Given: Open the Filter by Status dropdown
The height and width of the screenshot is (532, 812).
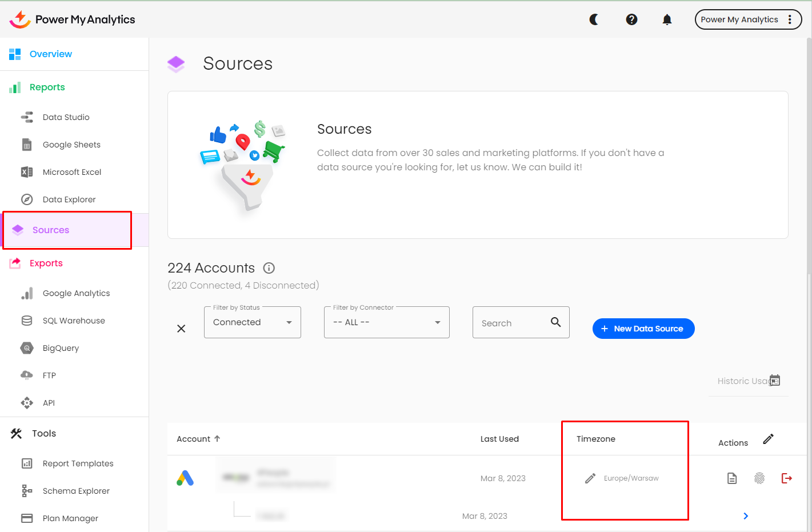Looking at the screenshot, I should (253, 322).
